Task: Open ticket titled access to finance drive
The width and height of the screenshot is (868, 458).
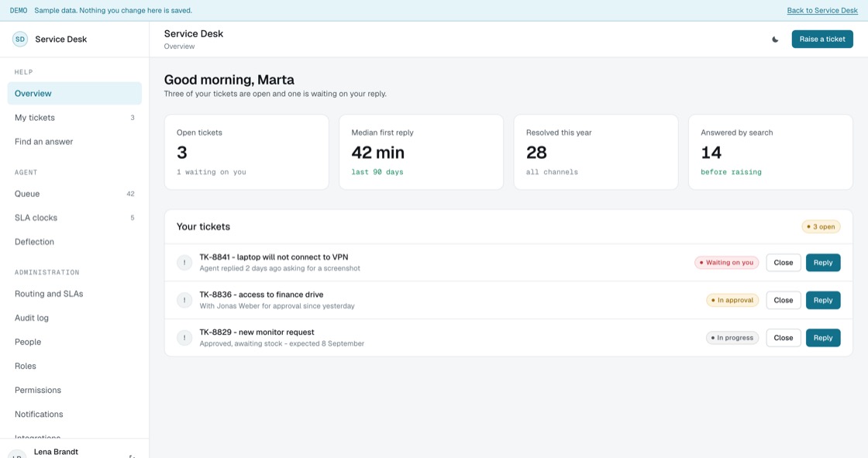Action: [x=261, y=294]
